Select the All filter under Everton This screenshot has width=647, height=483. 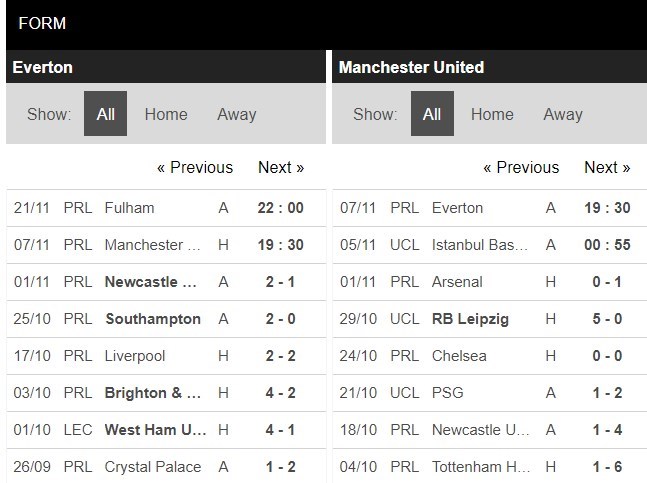pyautogui.click(x=105, y=114)
